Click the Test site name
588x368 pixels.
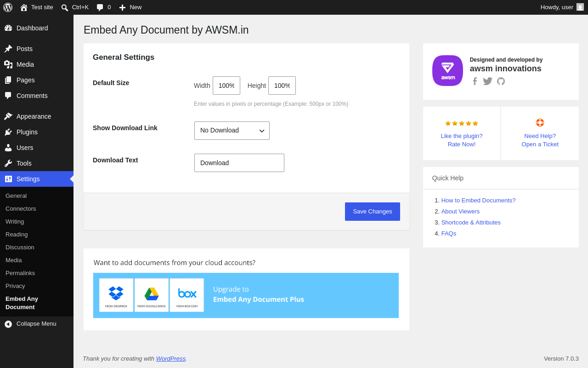click(42, 7)
